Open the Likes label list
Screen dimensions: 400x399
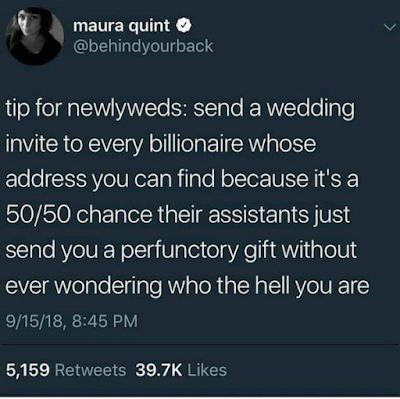(207, 370)
